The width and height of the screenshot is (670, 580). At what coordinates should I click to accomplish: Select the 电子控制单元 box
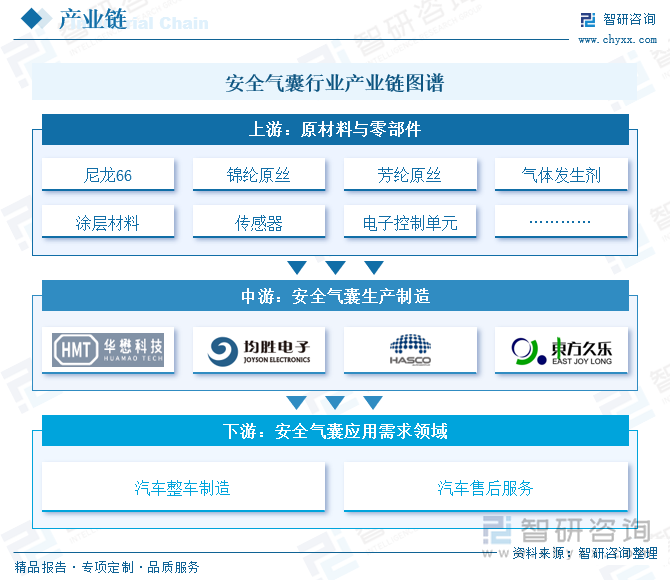point(410,221)
